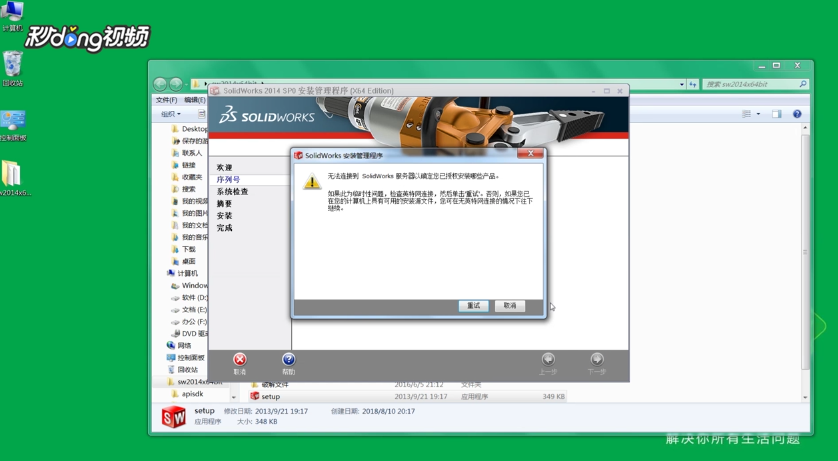Click the magnifier icon in Explorer search box
This screenshot has width=838, height=461.
tap(802, 84)
